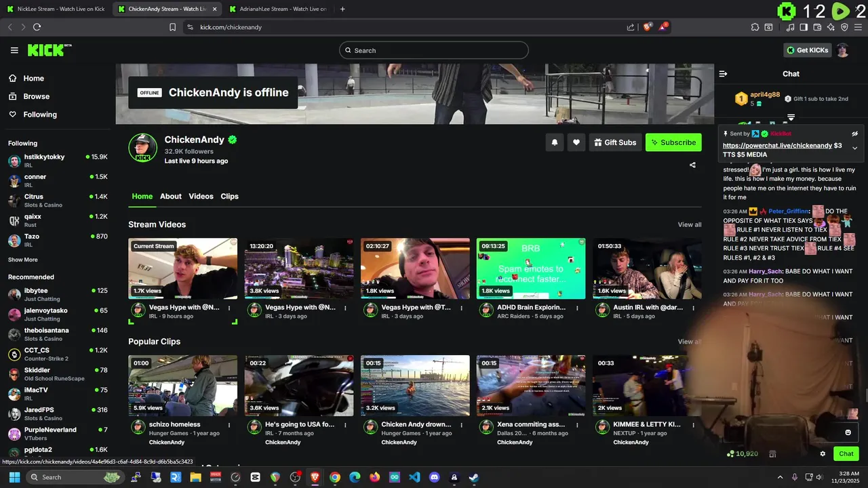Open ibbytee recommended channel
This screenshot has height=488, width=868.
(57, 294)
